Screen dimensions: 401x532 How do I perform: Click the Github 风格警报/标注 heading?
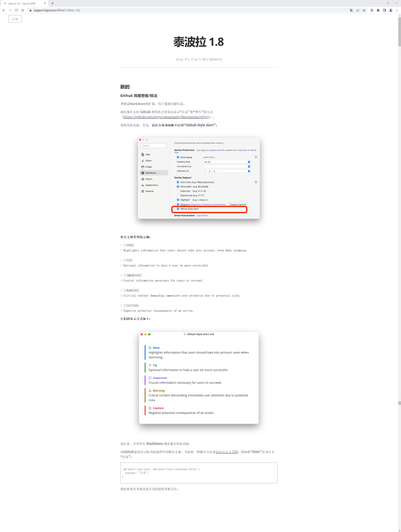click(139, 96)
